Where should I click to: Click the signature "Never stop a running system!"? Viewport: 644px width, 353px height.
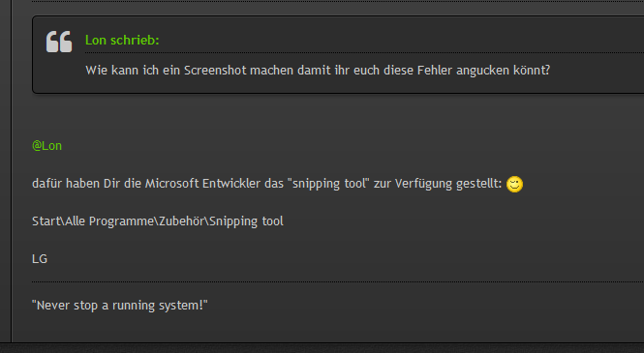pos(120,306)
